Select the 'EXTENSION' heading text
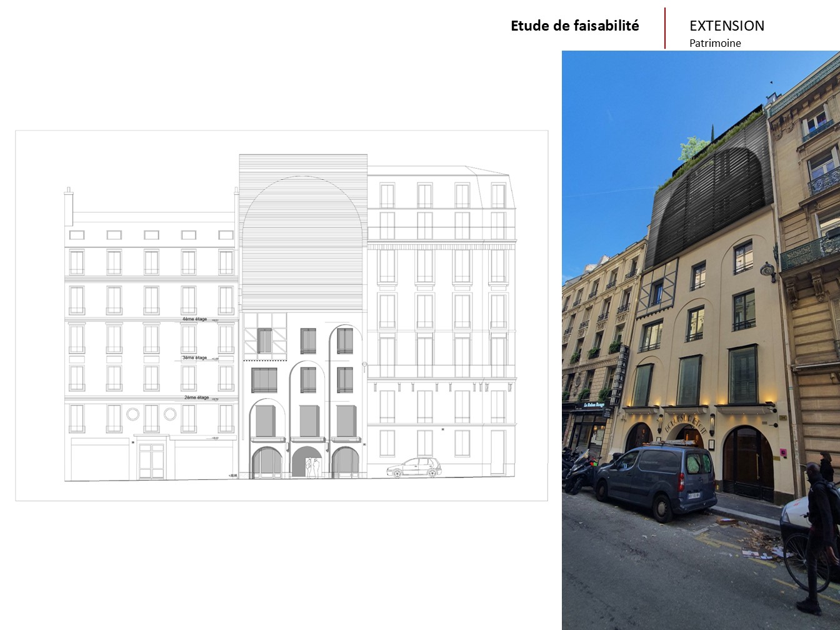This screenshot has height=630, width=840. (x=726, y=26)
